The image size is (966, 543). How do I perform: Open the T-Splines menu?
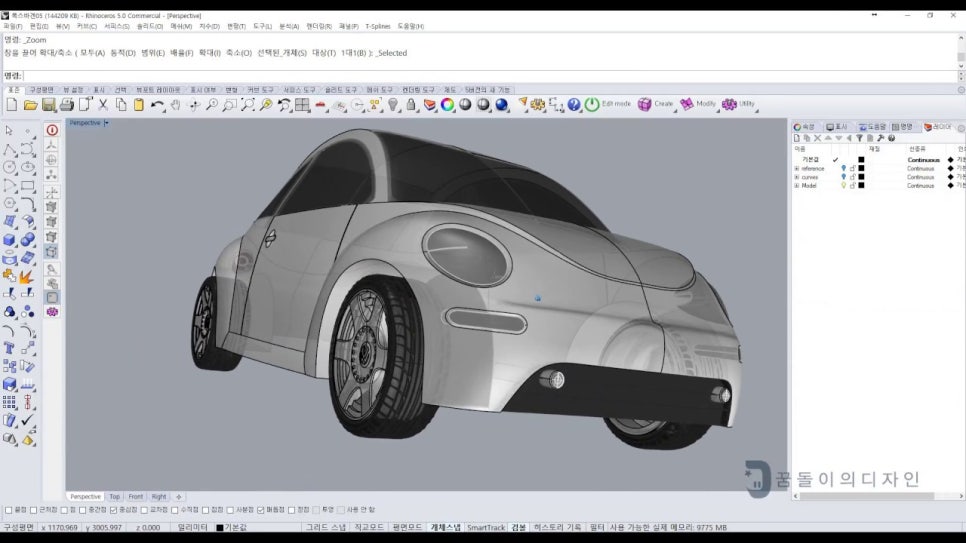(378, 27)
